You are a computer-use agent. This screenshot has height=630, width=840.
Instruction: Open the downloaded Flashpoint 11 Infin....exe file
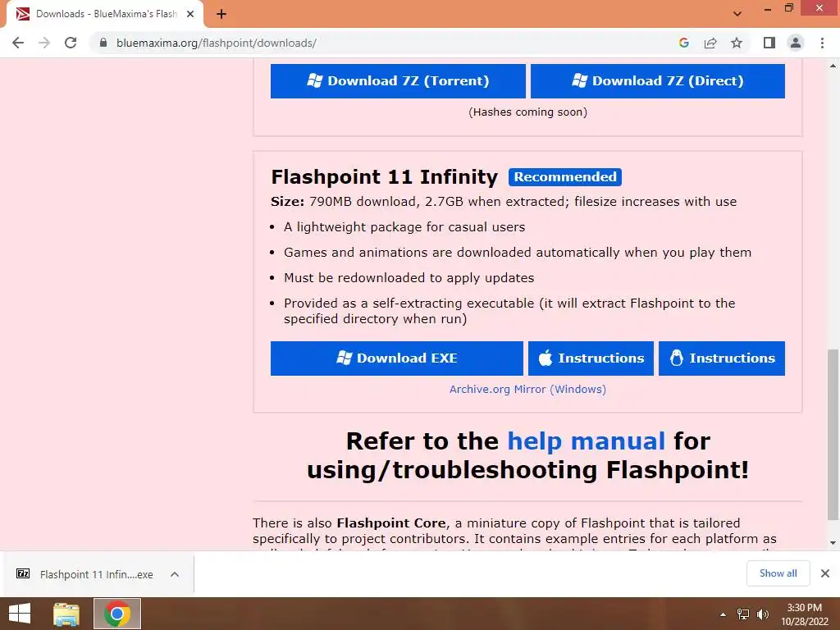97,575
